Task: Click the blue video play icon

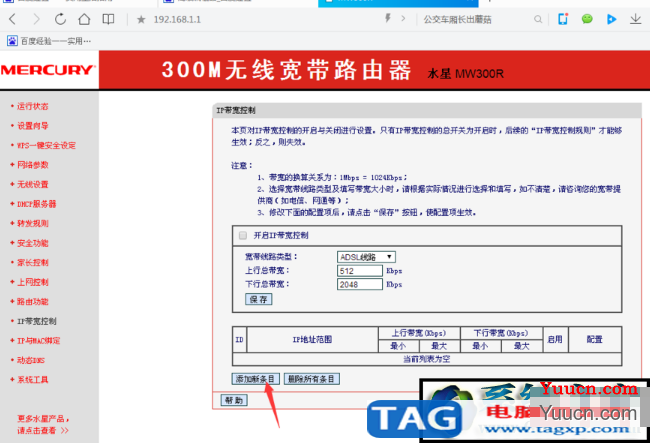Action: click(x=611, y=19)
